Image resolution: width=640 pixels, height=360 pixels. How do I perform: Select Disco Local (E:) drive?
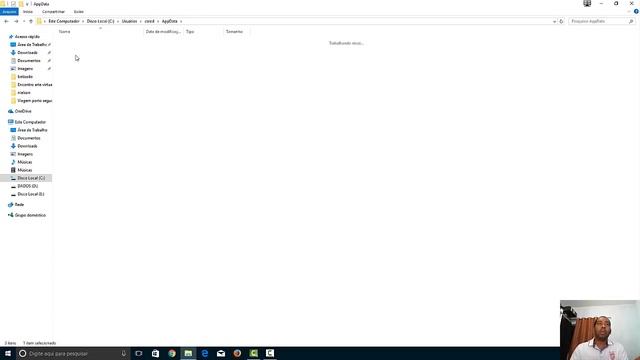tap(31, 194)
